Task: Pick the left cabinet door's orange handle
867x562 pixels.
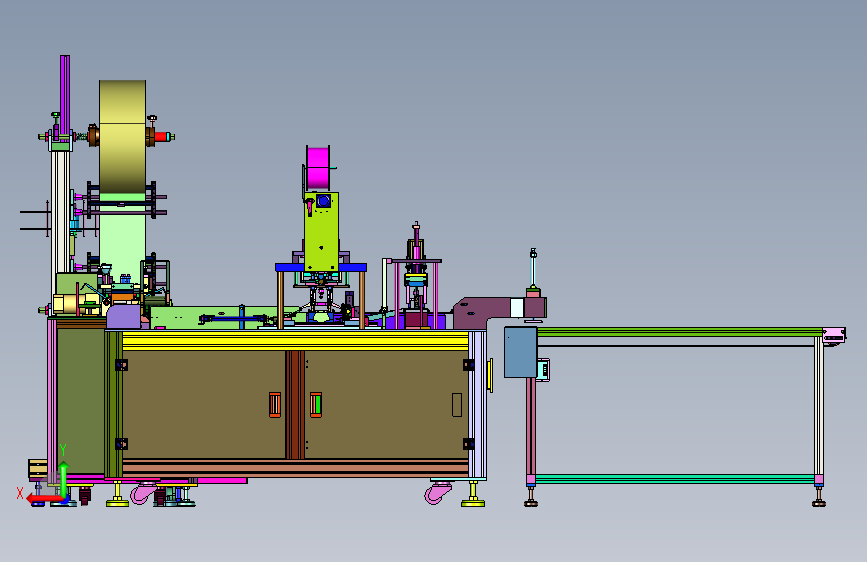Action: click(x=275, y=404)
